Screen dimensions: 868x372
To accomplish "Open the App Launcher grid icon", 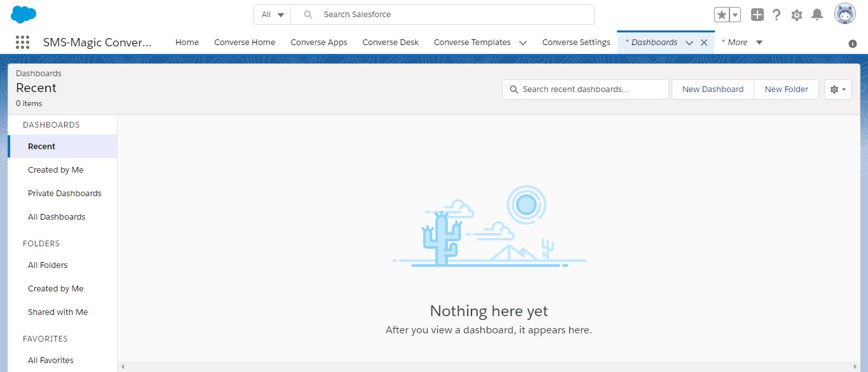I will [22, 43].
